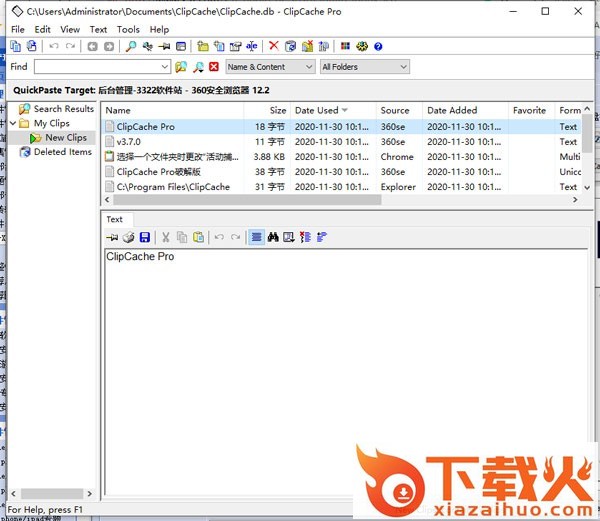Click the Favorite column header
The image size is (600, 521).
pyautogui.click(x=532, y=111)
